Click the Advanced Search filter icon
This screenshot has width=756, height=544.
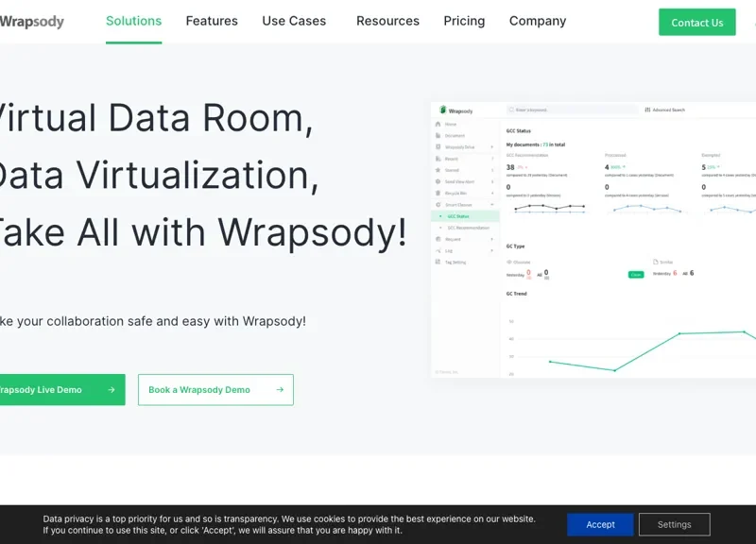(647, 110)
